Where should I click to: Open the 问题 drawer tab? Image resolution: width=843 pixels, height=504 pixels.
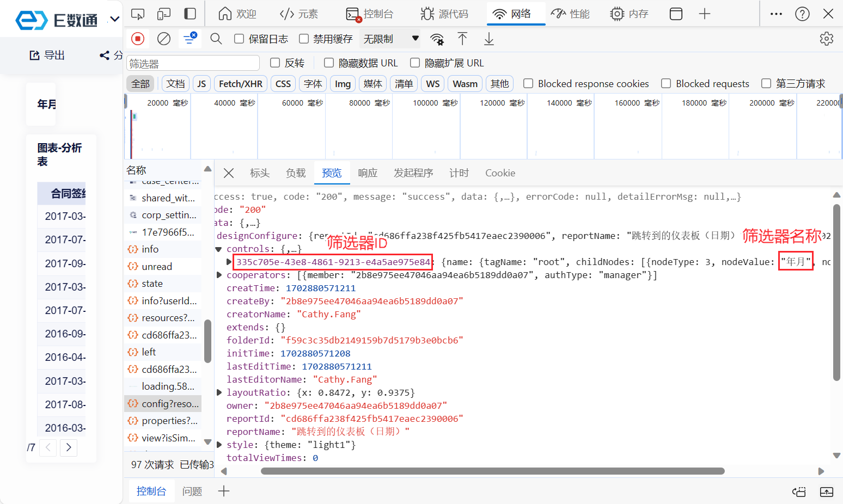coord(192,491)
